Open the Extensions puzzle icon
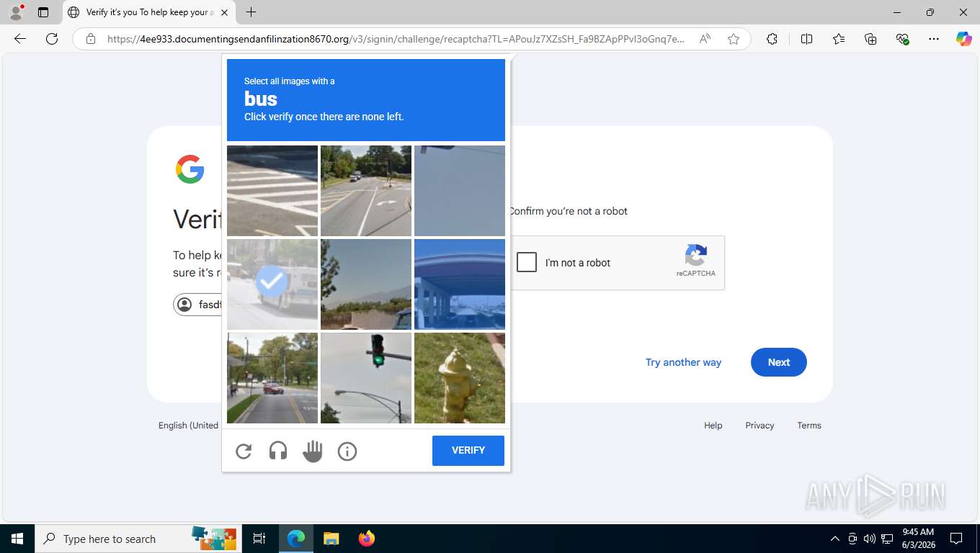Image resolution: width=980 pixels, height=553 pixels. click(772, 39)
